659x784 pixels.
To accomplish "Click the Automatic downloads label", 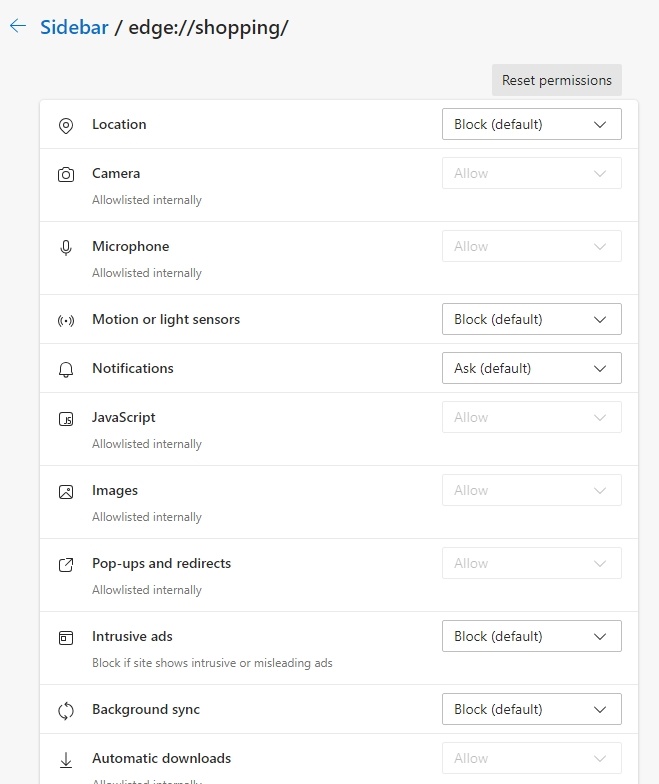I will pyautogui.click(x=162, y=758).
